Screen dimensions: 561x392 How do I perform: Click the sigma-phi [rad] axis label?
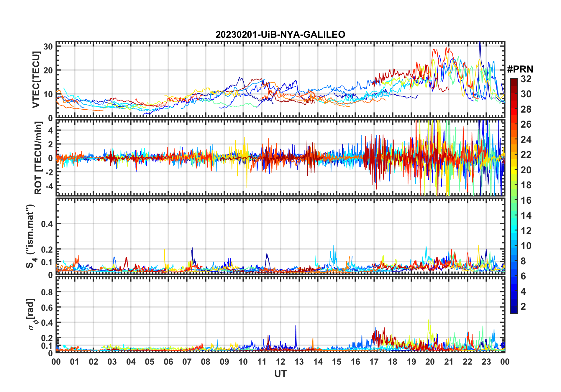(x=32, y=314)
